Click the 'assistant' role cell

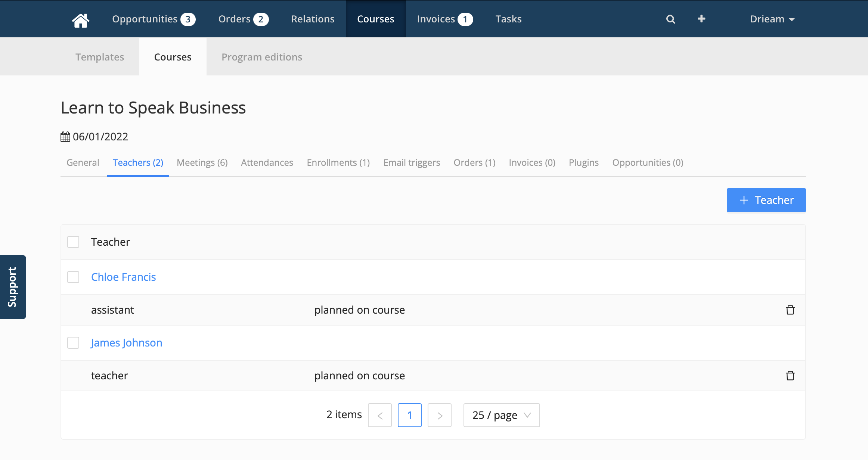tap(112, 310)
